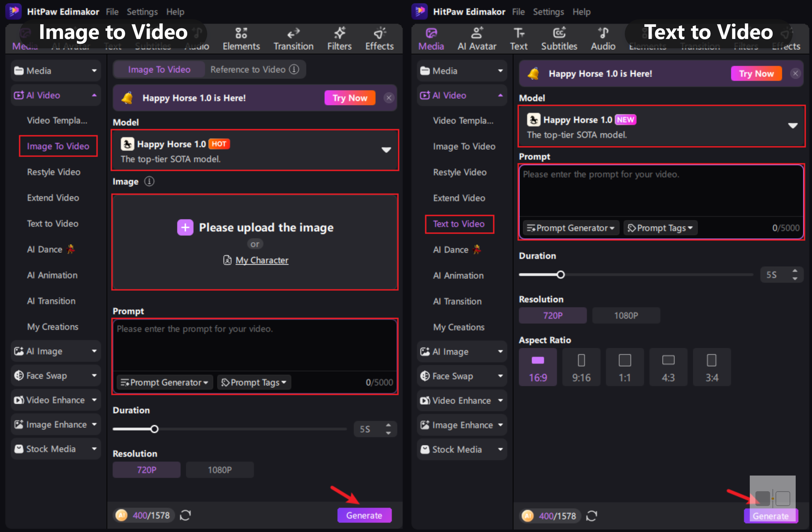Open Filters tab in left window toolbar
The height and width of the screenshot is (532, 812).
339,39
